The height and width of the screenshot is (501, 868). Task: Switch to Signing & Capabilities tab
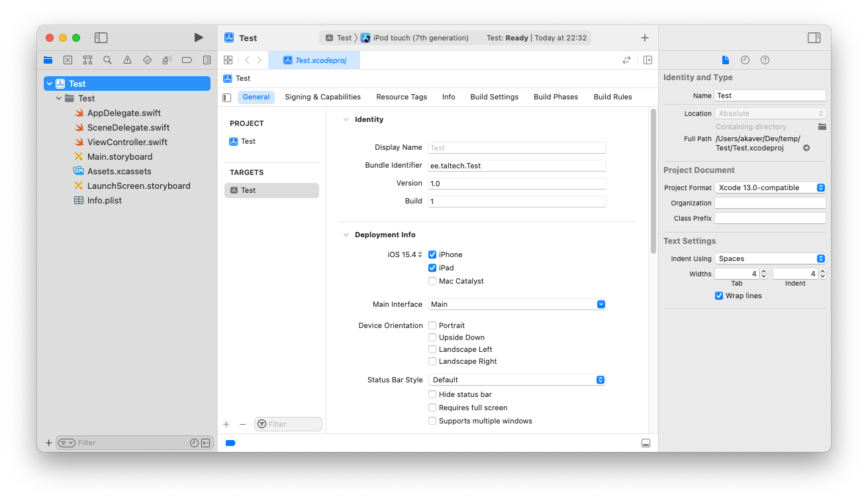click(323, 97)
